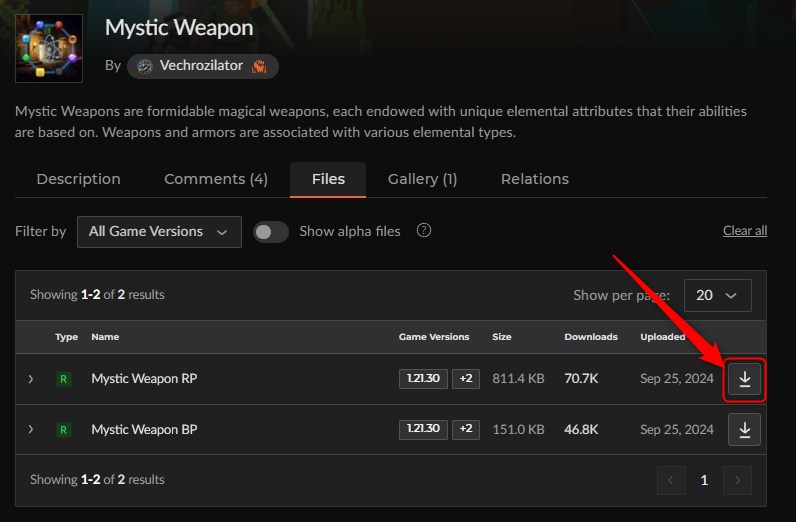Show the +2 game versions for Mystic Weapon RP
Screen dimensions: 796x522
click(466, 379)
